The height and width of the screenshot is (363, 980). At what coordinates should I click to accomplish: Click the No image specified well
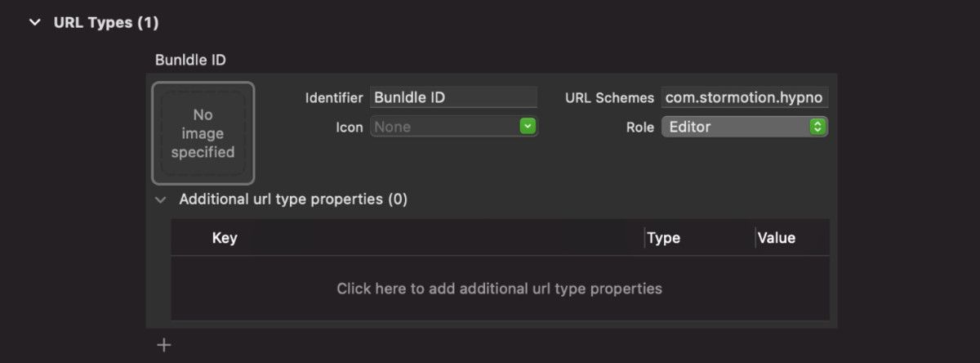203,133
